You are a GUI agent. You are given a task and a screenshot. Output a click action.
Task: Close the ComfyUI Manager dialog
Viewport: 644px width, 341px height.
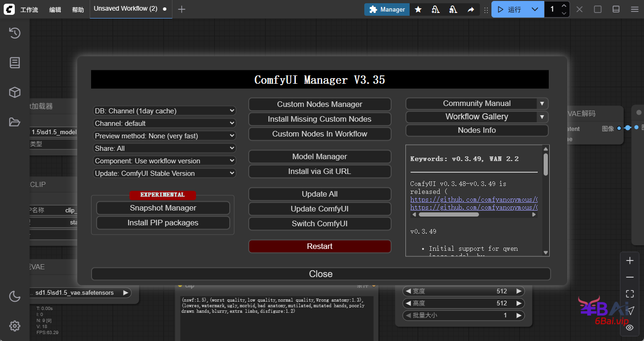(x=321, y=274)
